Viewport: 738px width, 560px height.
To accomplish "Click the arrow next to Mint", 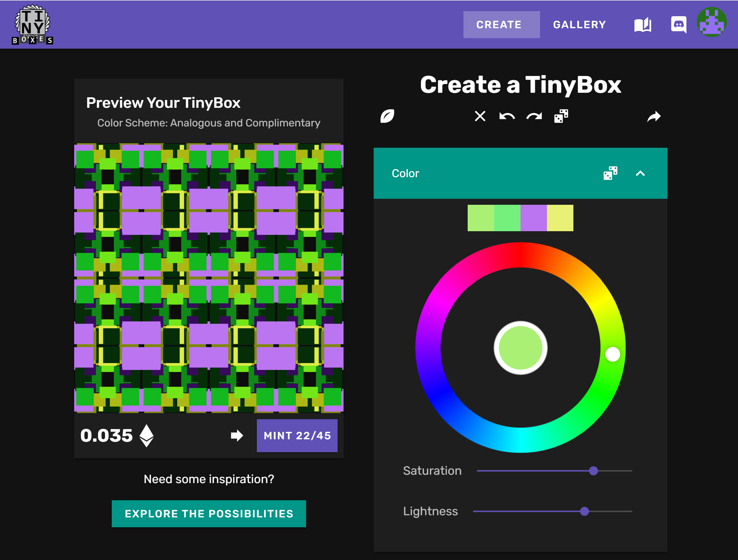I will 237,435.
